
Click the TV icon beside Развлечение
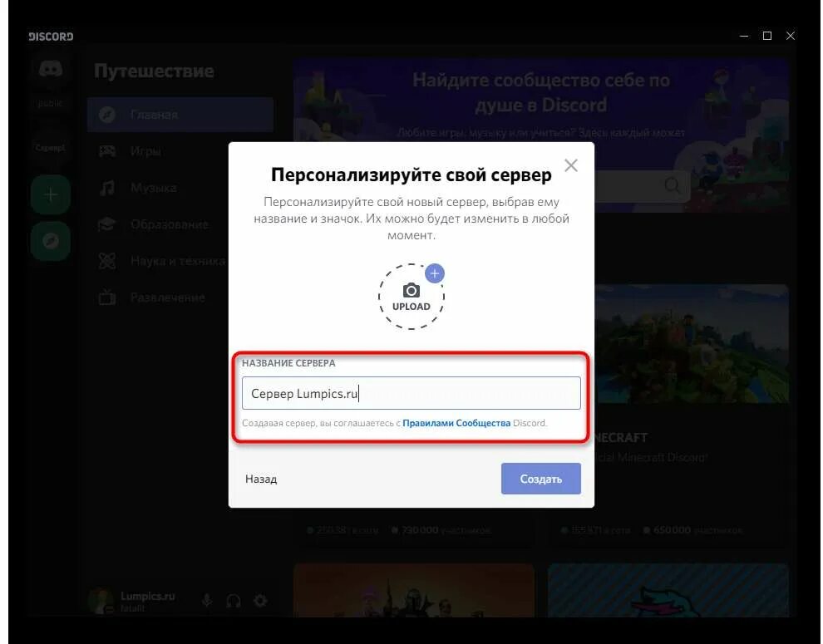click(x=107, y=297)
